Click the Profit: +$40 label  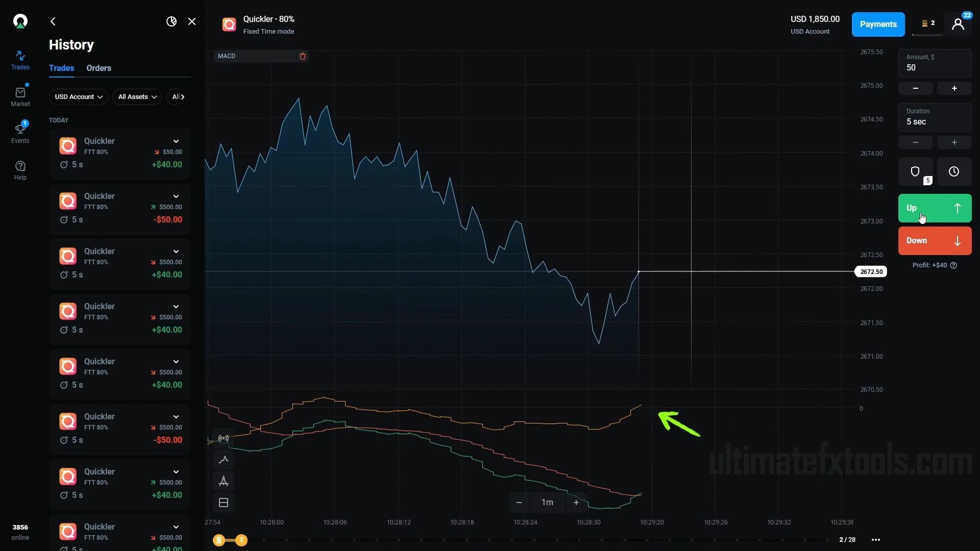point(929,265)
